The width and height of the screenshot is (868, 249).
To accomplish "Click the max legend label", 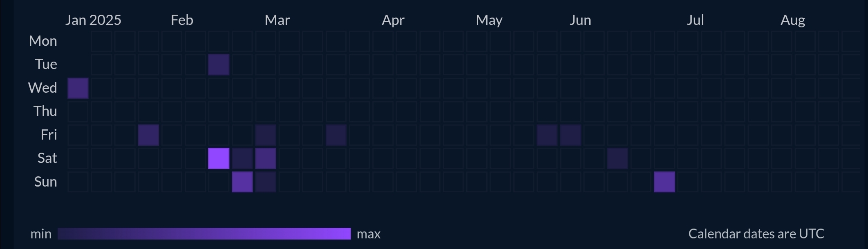I will (369, 234).
